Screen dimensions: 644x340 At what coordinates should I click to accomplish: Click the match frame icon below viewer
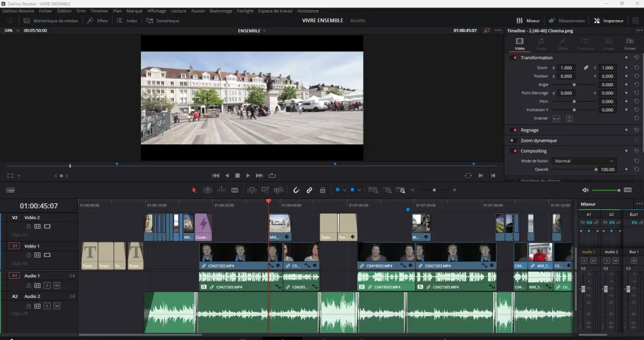[x=468, y=176]
